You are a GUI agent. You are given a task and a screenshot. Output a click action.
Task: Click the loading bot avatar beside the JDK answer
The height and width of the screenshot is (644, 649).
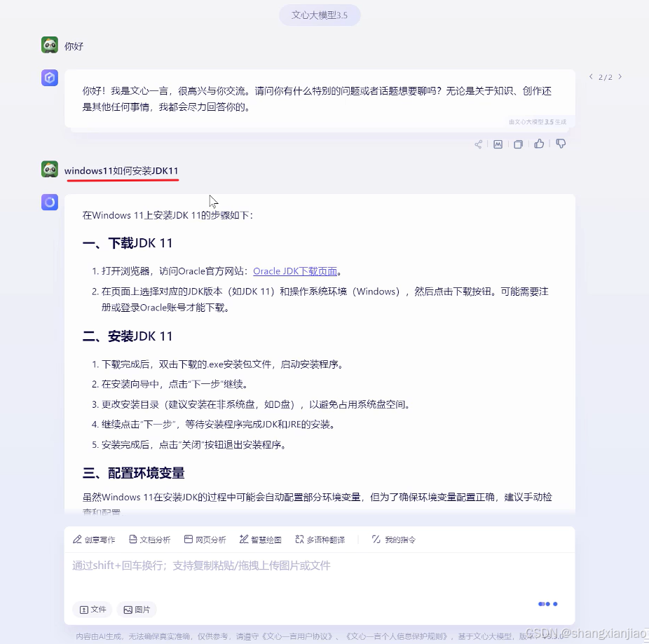click(50, 203)
